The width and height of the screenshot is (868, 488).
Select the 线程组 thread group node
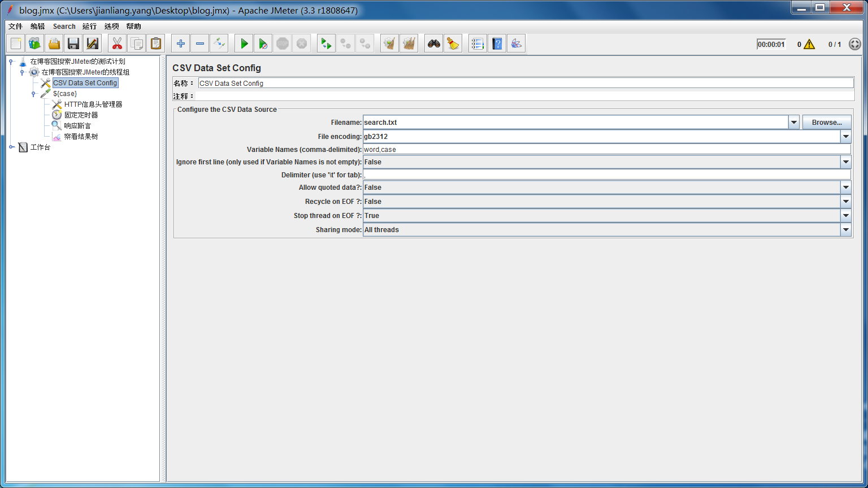click(85, 72)
